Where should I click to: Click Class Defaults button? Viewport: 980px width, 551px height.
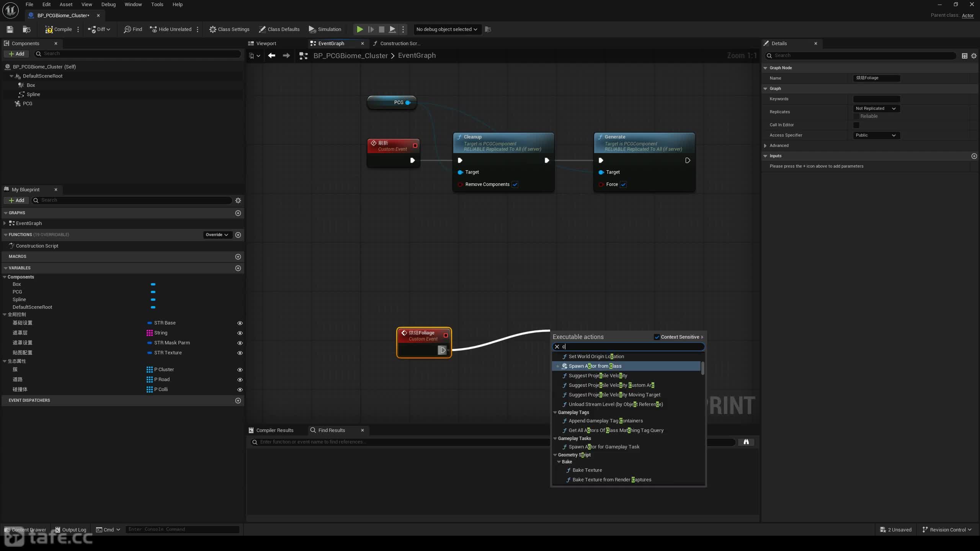(x=279, y=29)
